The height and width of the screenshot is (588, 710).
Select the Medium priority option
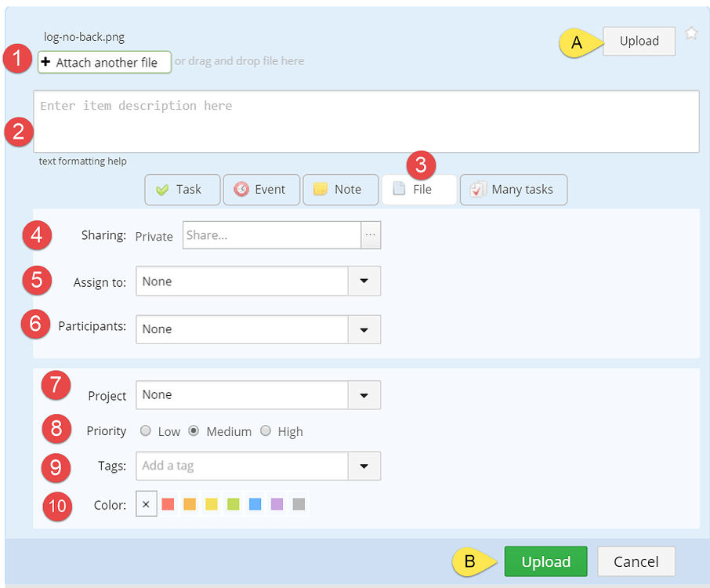click(193, 430)
